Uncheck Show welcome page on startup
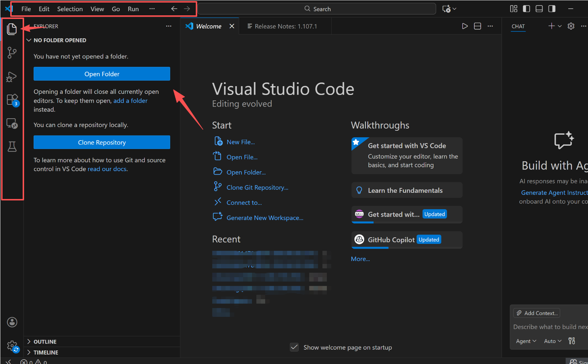 coord(294,347)
